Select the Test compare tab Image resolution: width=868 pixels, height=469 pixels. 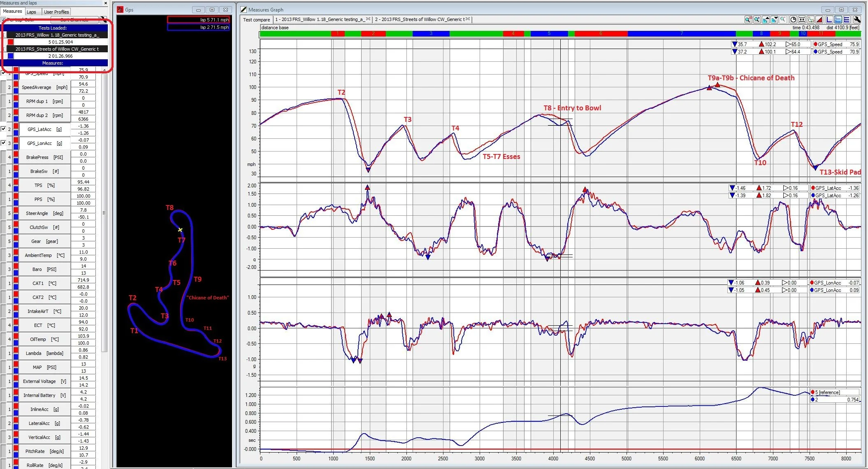point(256,19)
